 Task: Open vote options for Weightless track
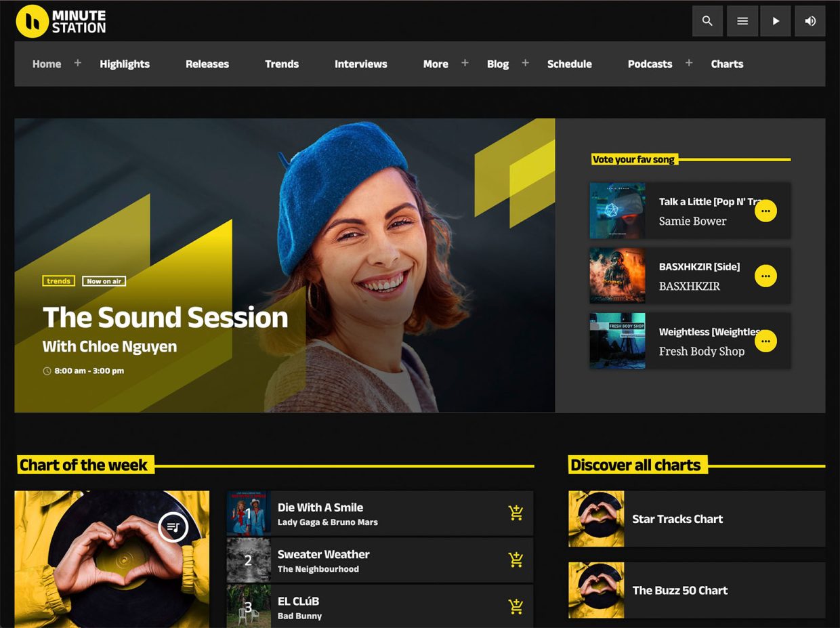click(x=765, y=341)
